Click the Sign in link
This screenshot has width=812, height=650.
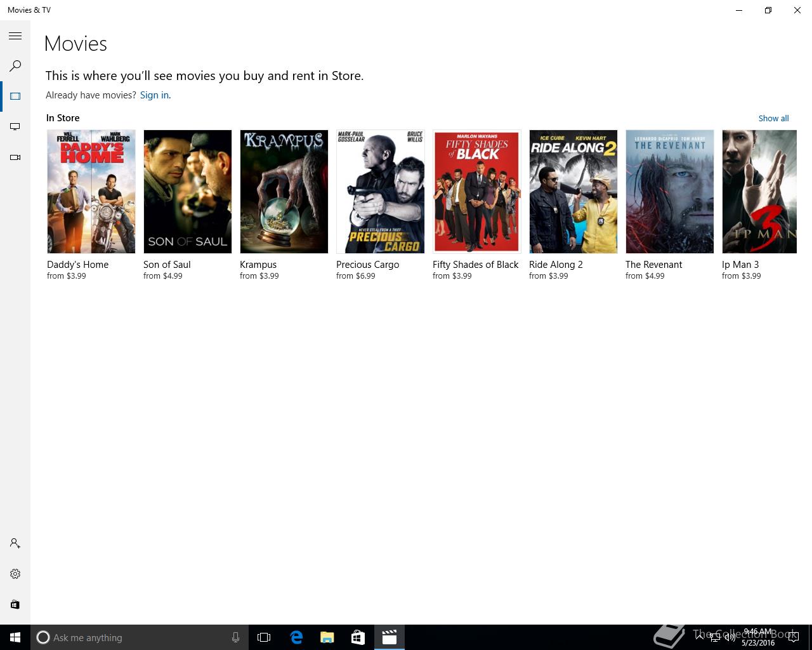coord(154,95)
